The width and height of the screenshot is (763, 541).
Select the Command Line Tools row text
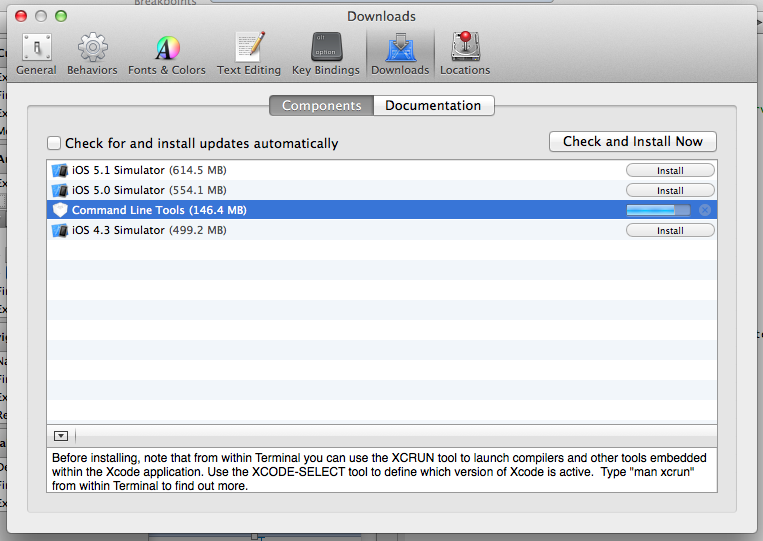click(159, 210)
